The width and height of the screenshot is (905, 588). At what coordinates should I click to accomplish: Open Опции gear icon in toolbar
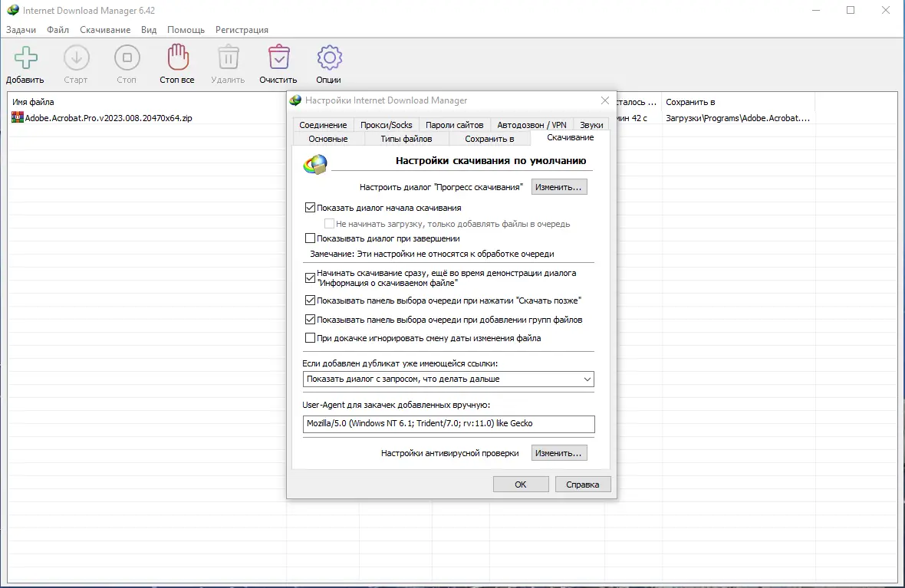[x=329, y=57]
